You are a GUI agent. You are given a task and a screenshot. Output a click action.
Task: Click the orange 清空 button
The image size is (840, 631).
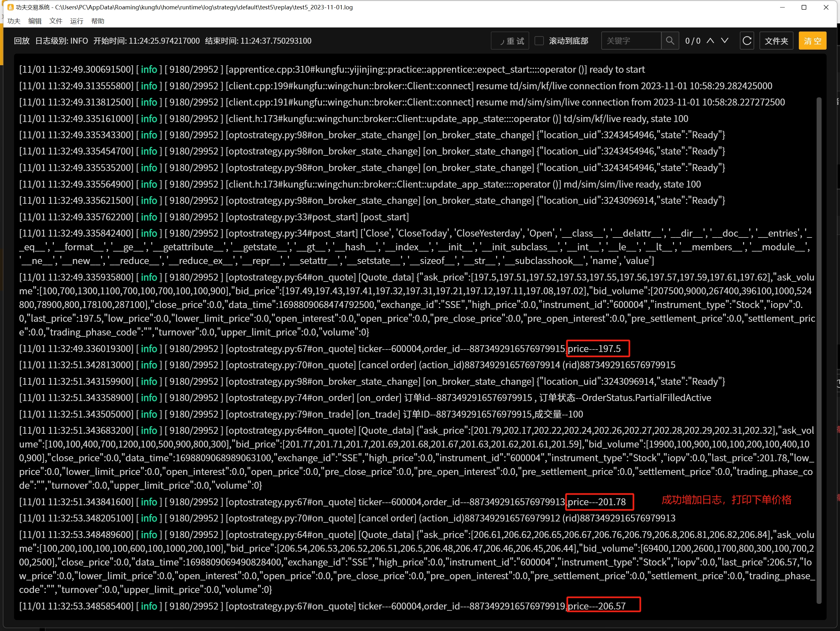[x=812, y=41]
